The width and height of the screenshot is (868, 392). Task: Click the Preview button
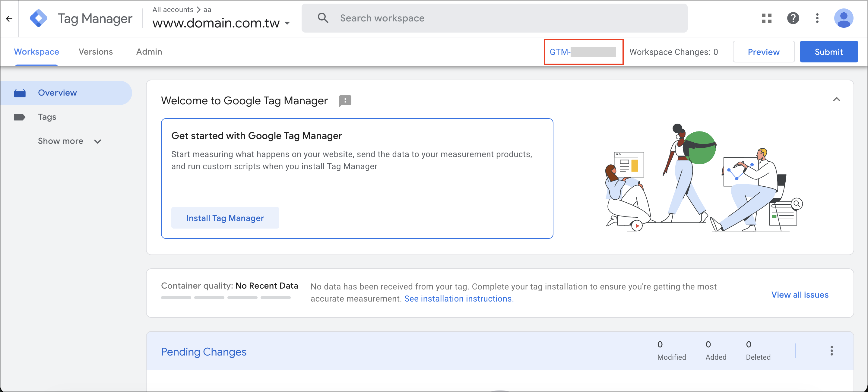[x=764, y=52]
